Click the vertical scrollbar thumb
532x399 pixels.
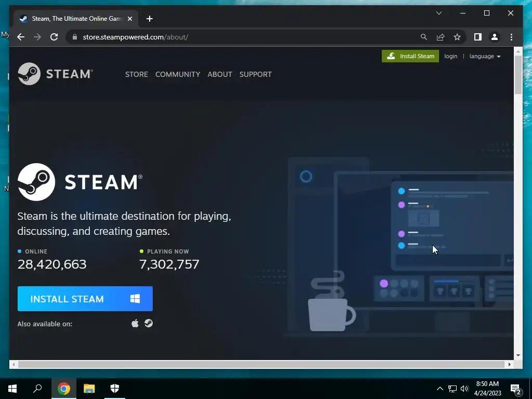pos(518,75)
